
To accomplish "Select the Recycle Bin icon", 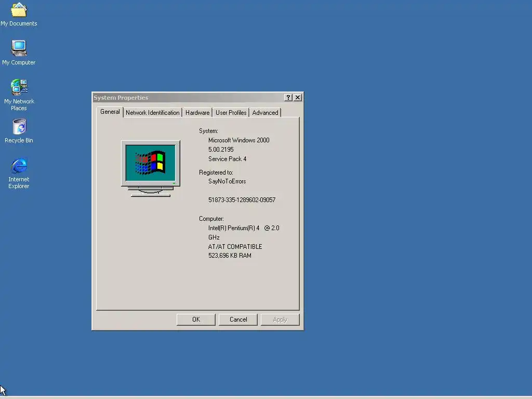I will pyautogui.click(x=19, y=131).
